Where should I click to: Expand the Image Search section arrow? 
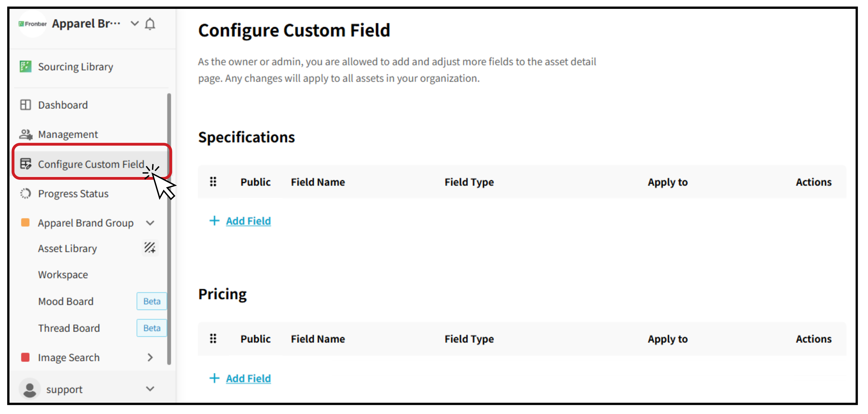[150, 357]
